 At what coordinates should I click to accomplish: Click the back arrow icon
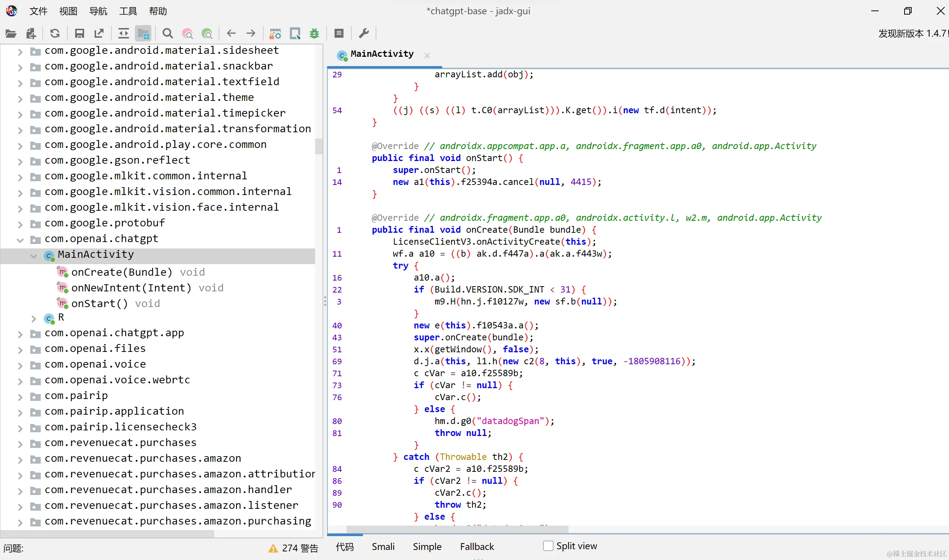click(231, 34)
